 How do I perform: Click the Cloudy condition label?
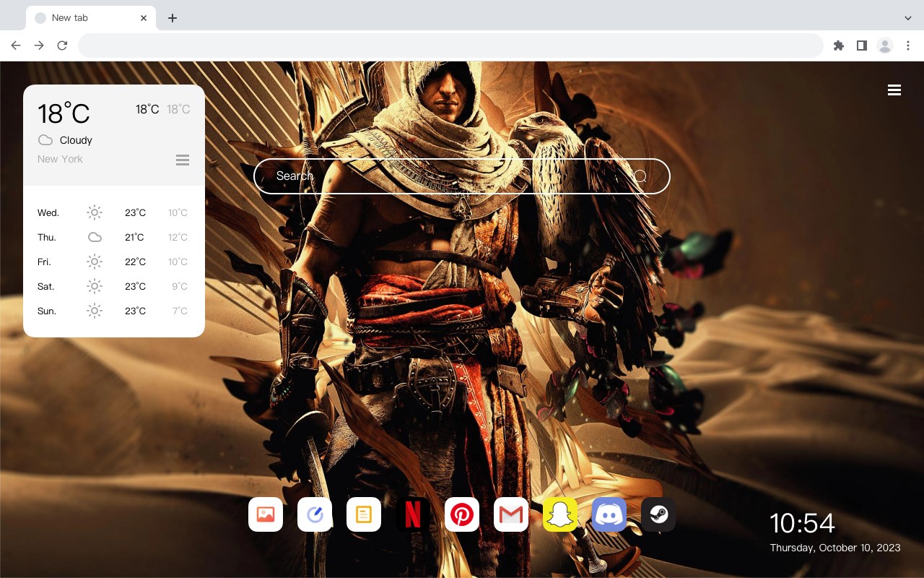tap(76, 140)
